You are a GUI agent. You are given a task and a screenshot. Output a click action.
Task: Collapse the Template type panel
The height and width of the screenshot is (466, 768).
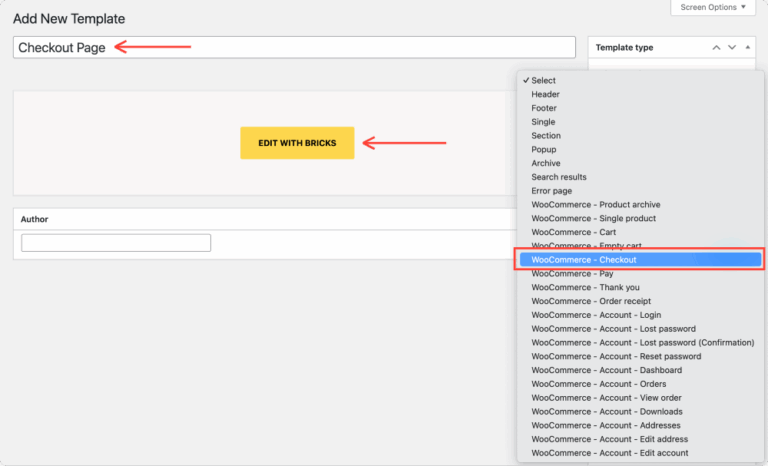[x=747, y=48]
